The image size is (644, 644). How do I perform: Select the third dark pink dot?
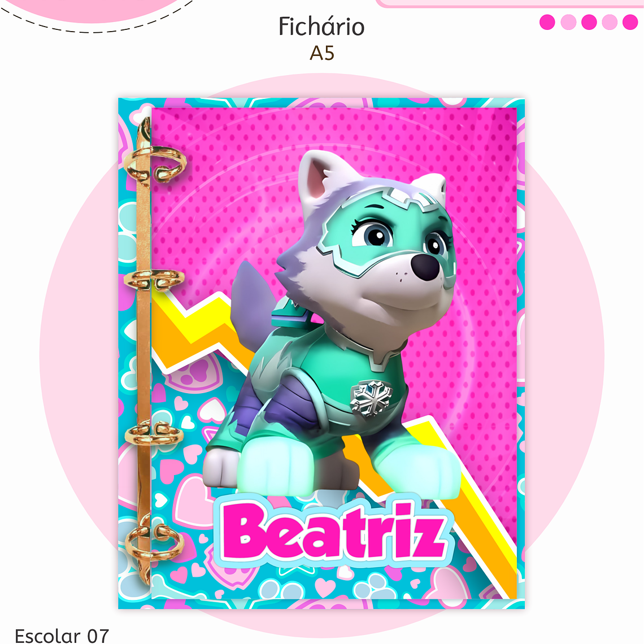point(589,22)
